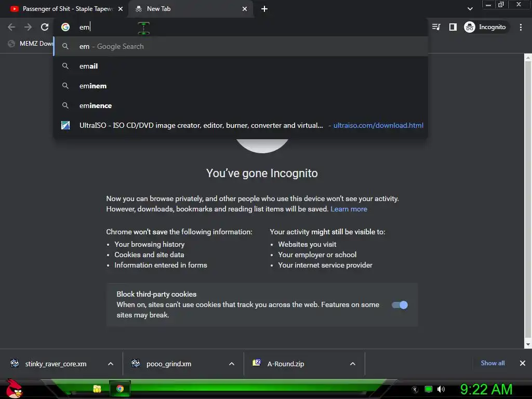This screenshot has height=399, width=532.
Task: Expand options for stinky_raver_core.xm download
Action: coord(111,364)
